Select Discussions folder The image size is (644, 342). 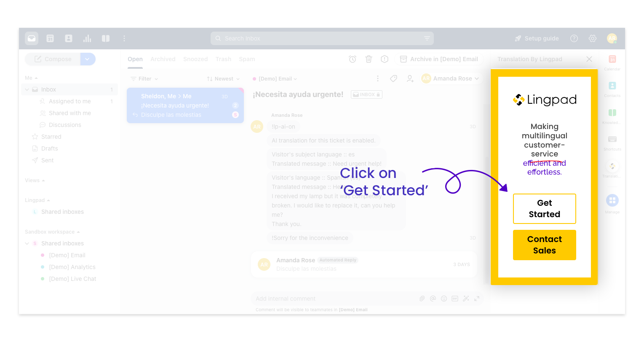pos(65,125)
